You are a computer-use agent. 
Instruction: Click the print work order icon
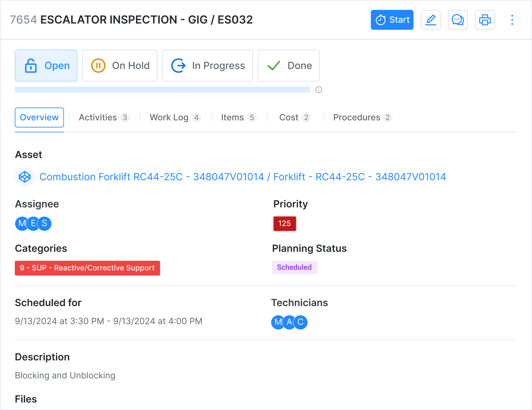pyautogui.click(x=485, y=20)
